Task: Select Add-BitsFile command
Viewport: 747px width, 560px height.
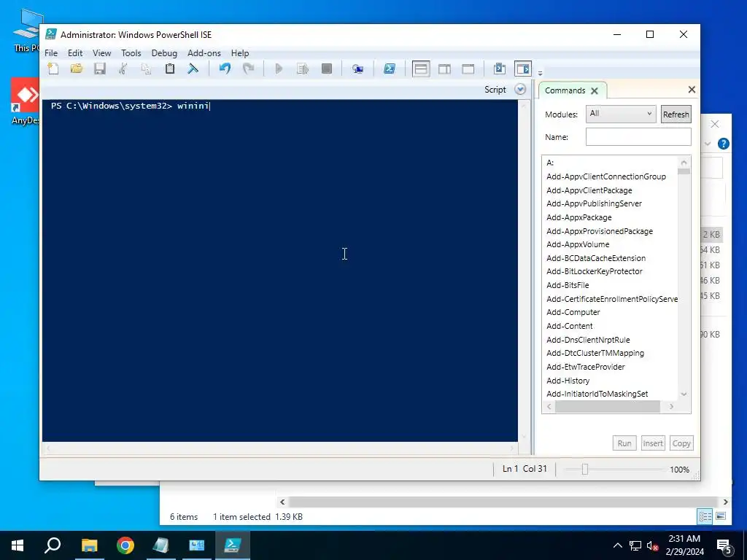Action: tap(568, 285)
